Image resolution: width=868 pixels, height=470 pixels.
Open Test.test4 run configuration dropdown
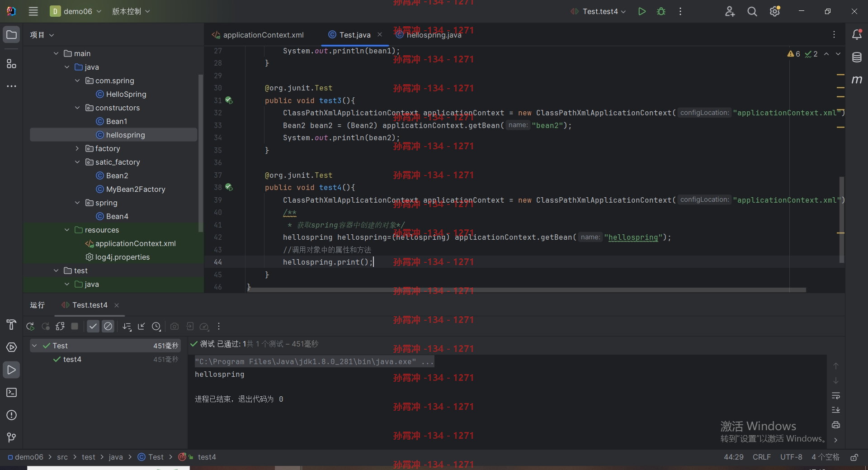598,11
